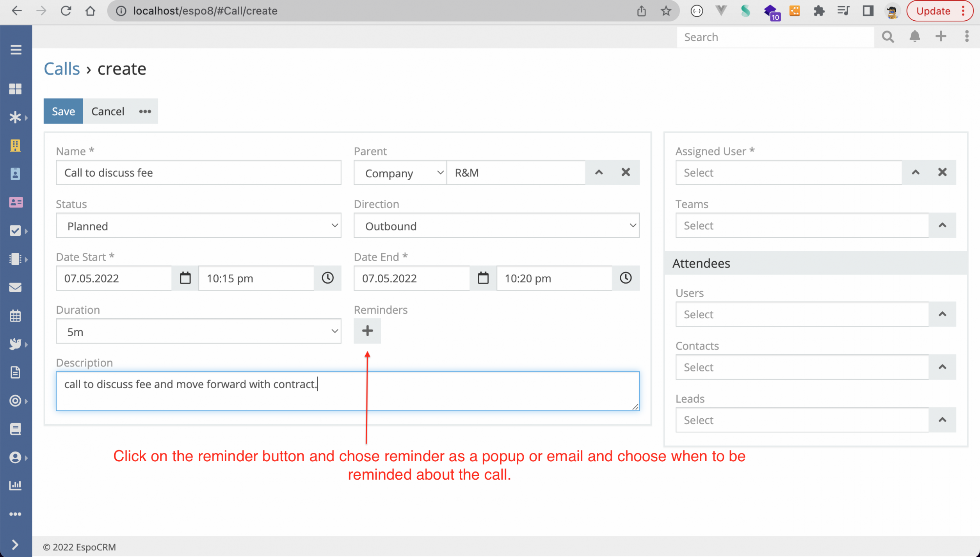Click the global search magnifier icon
The image size is (980, 557).
[x=888, y=37]
